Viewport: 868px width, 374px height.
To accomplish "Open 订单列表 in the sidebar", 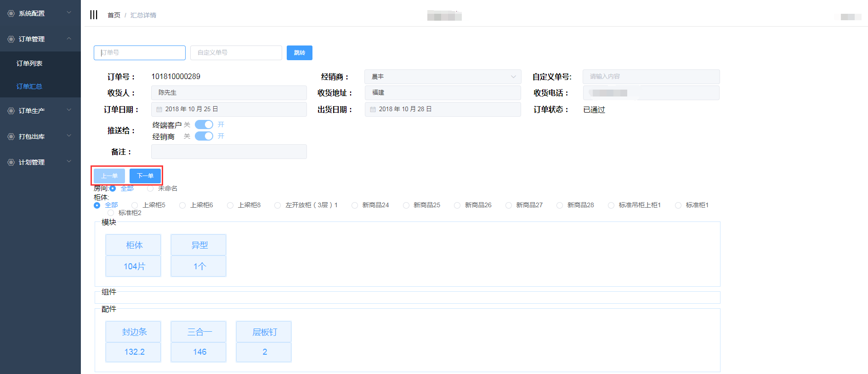I will click(x=29, y=63).
